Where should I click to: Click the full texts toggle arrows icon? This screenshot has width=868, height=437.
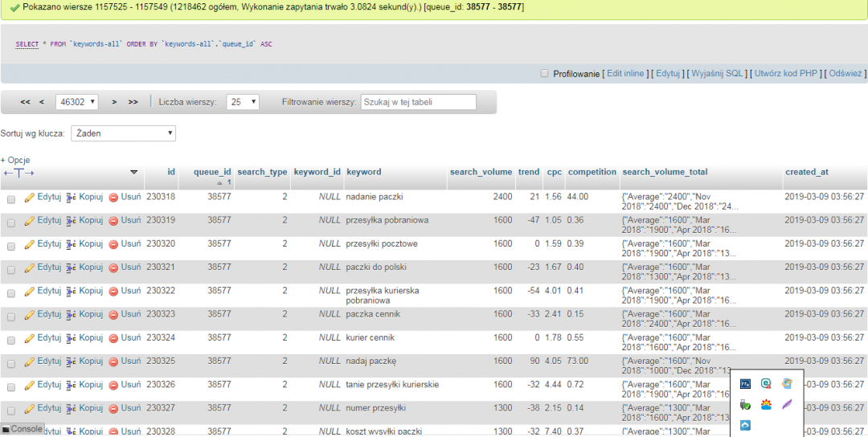pyautogui.click(x=19, y=173)
